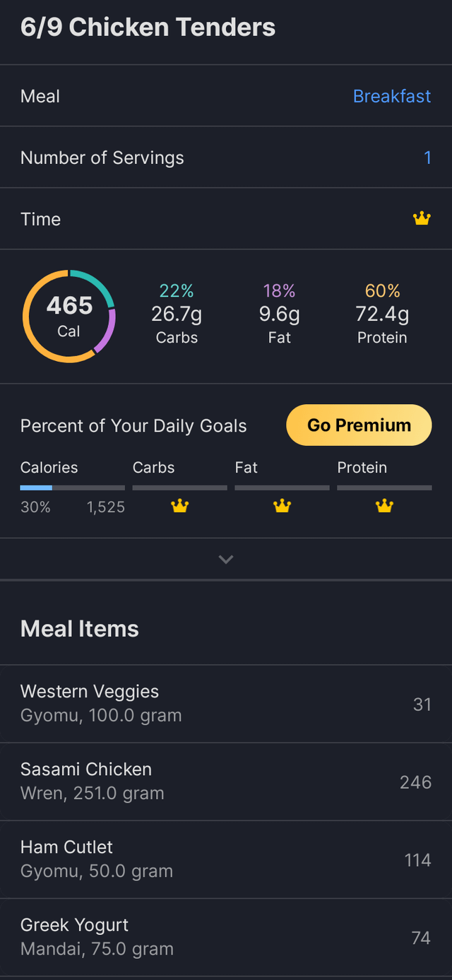Open the Western Veggies meal item
452x980 pixels.
[x=226, y=704]
